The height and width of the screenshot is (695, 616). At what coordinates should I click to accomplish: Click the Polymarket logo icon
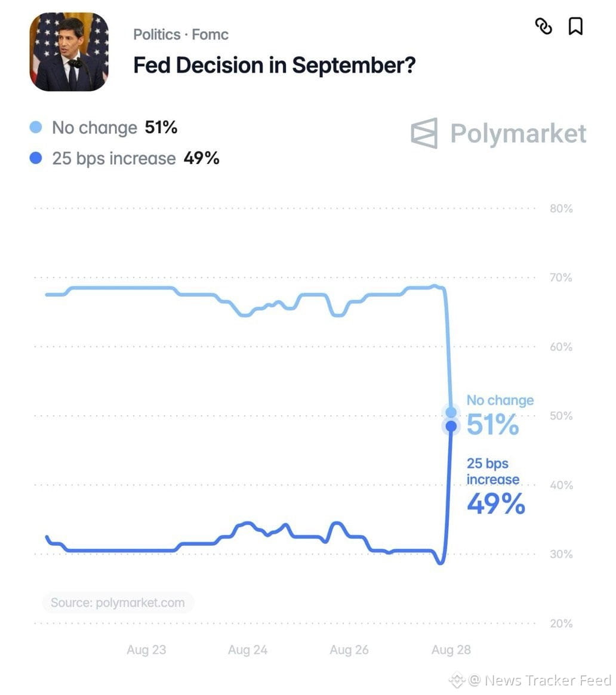point(424,133)
